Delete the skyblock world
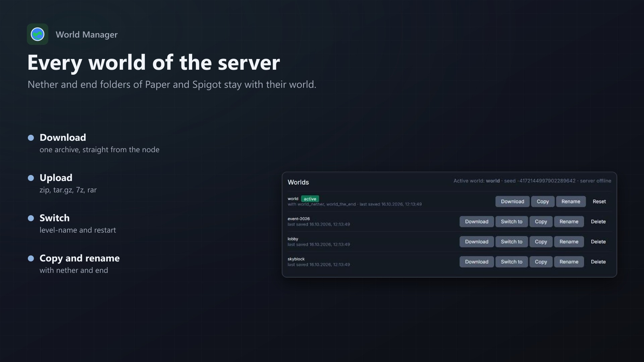This screenshot has width=644, height=362. 598,262
